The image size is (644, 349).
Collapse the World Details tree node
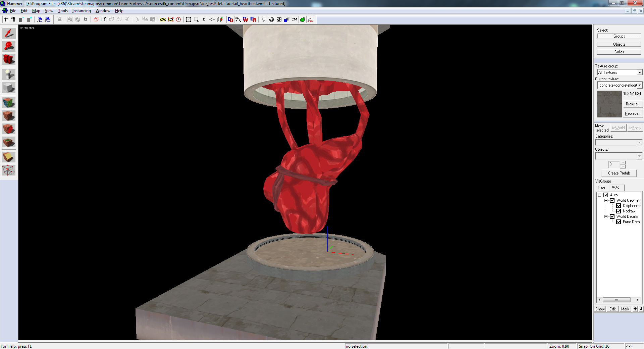coord(606,216)
